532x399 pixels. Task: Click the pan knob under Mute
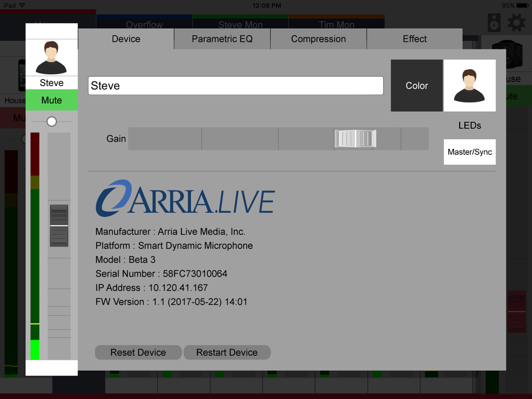click(x=52, y=122)
